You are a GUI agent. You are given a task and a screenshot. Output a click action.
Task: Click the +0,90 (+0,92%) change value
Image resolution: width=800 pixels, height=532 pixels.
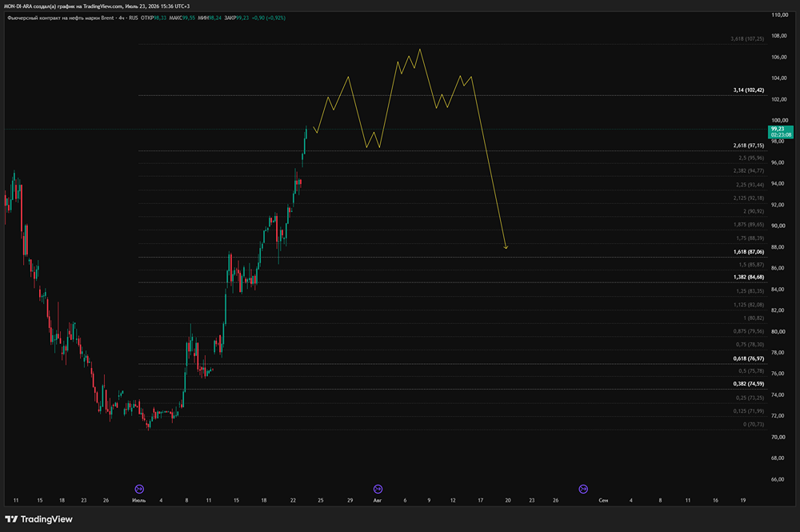[x=268, y=18]
